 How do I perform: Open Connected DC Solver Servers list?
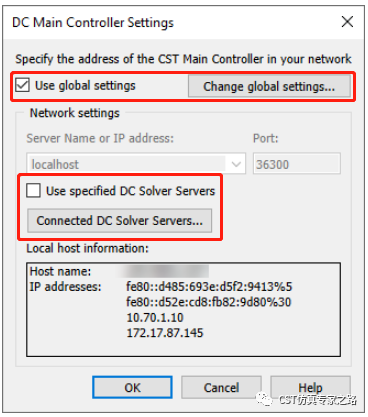click(x=119, y=220)
